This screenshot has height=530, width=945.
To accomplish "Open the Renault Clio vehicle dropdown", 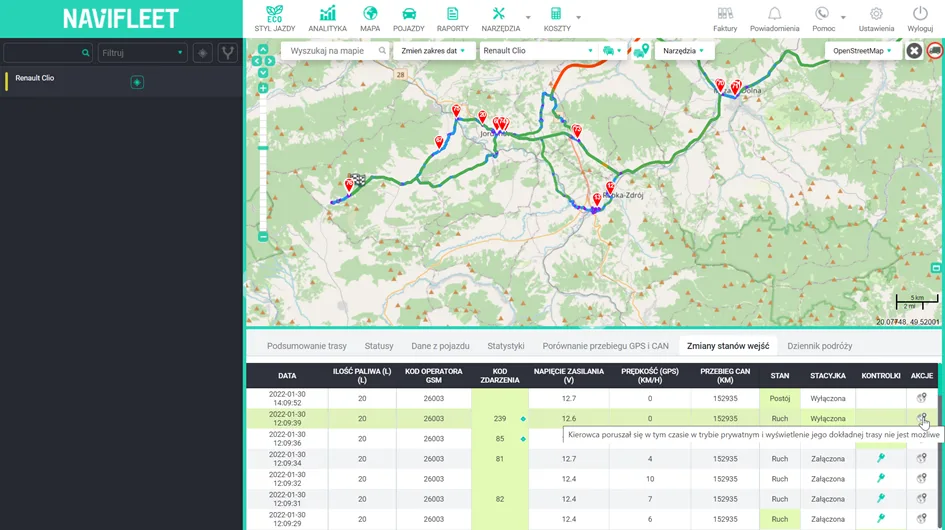I will point(538,51).
